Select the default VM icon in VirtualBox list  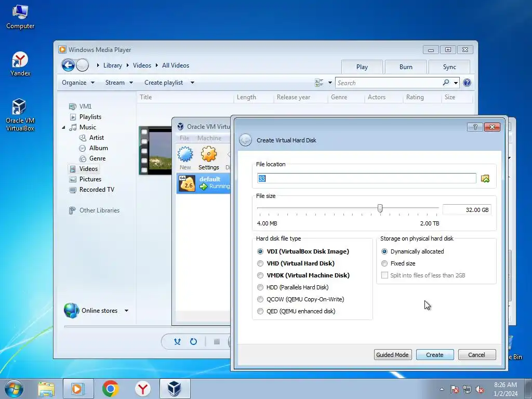click(187, 183)
